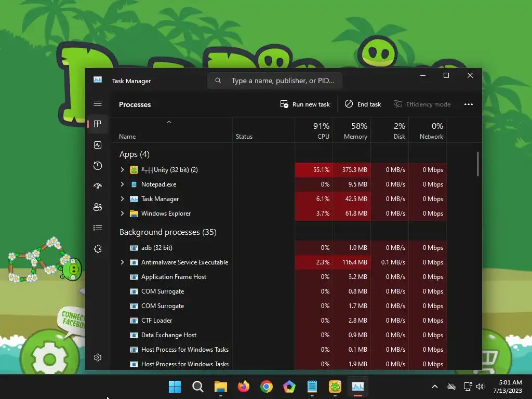
Task: Click the network icon in system tray
Action: [x=468, y=387]
